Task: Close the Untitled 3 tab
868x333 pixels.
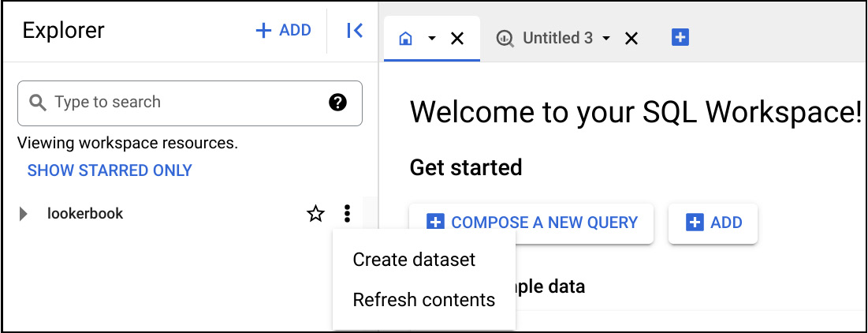Action: pos(631,38)
